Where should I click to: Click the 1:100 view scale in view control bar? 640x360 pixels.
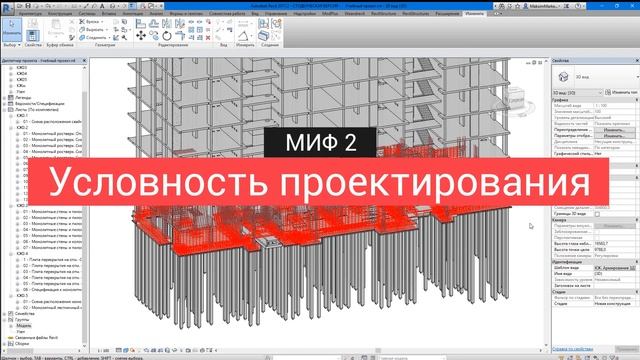tap(103, 350)
